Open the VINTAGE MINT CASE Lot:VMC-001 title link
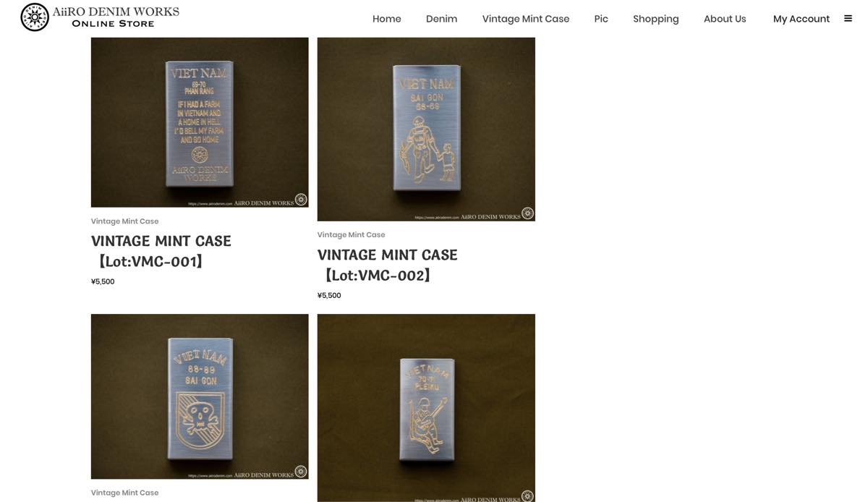 click(x=161, y=251)
